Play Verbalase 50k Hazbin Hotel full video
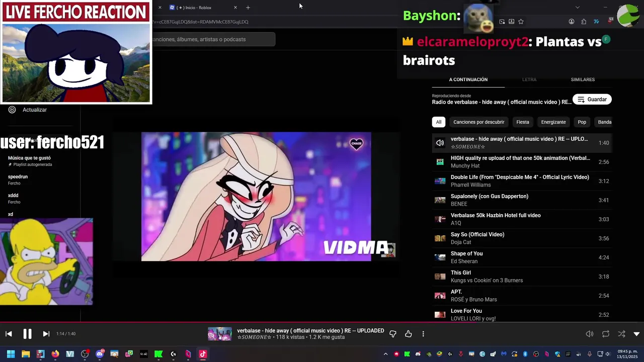Image resolution: width=644 pixels, height=362 pixels. click(x=522, y=219)
